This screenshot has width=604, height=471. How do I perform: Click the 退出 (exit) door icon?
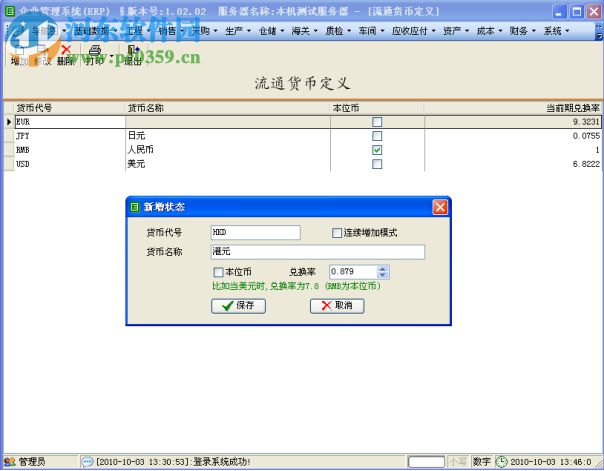coord(133,50)
